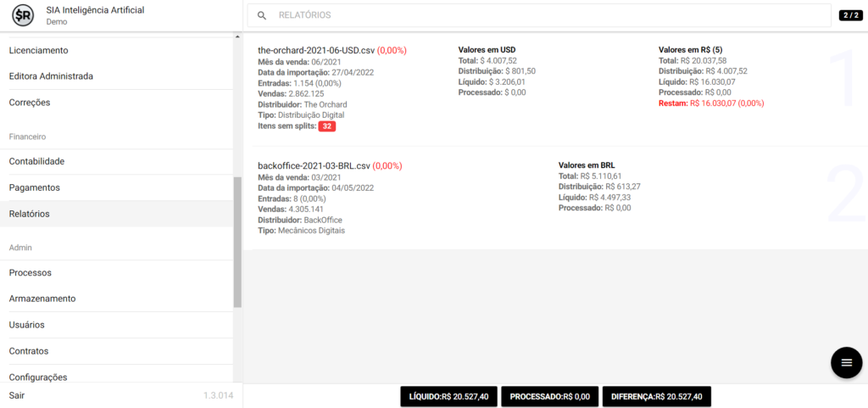Select Contratos in the sidebar
The image size is (868, 408).
pyautogui.click(x=29, y=351)
